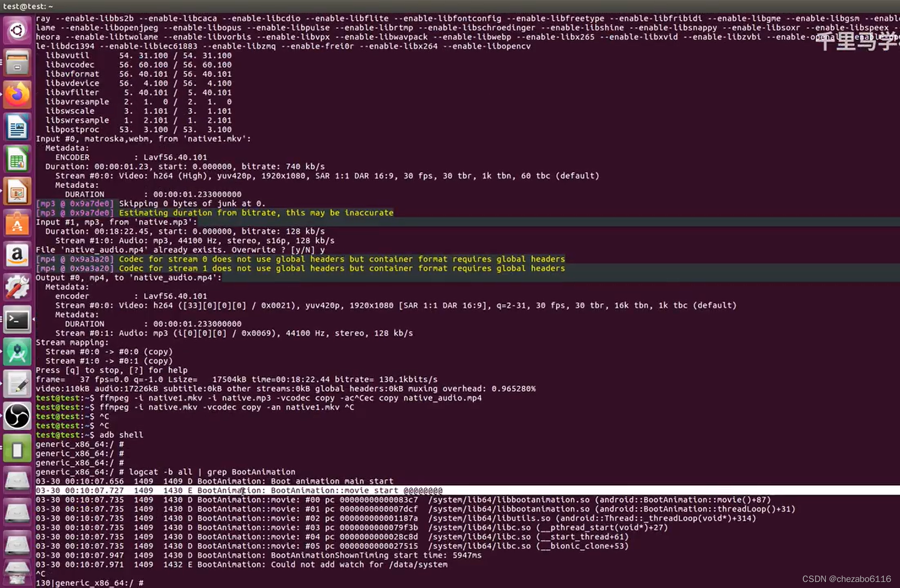Viewport: 900px width, 588px height.
Task: Click the running indicator beside the Firefox icon
Action: pyautogui.click(x=2, y=95)
